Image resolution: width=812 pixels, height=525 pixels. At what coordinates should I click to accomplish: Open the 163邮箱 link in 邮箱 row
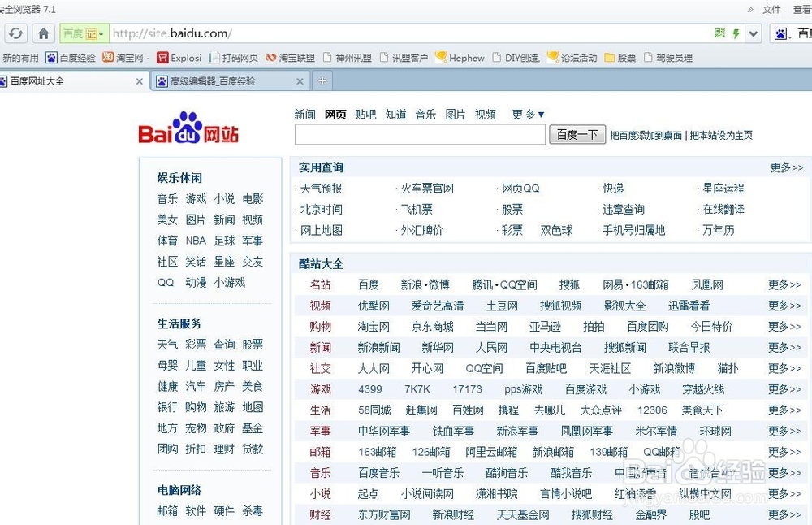coord(377,452)
